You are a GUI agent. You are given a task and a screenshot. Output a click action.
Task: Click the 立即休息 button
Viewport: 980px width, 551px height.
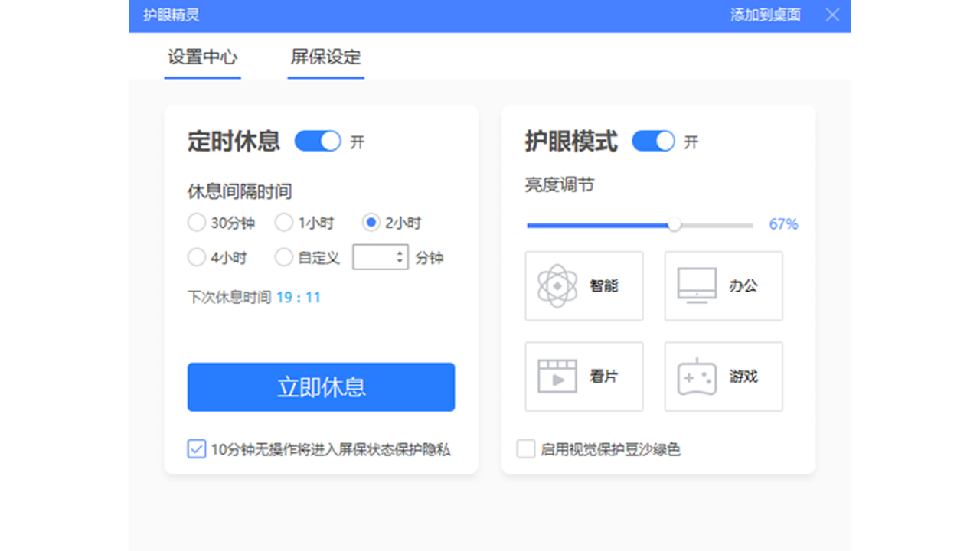[322, 387]
